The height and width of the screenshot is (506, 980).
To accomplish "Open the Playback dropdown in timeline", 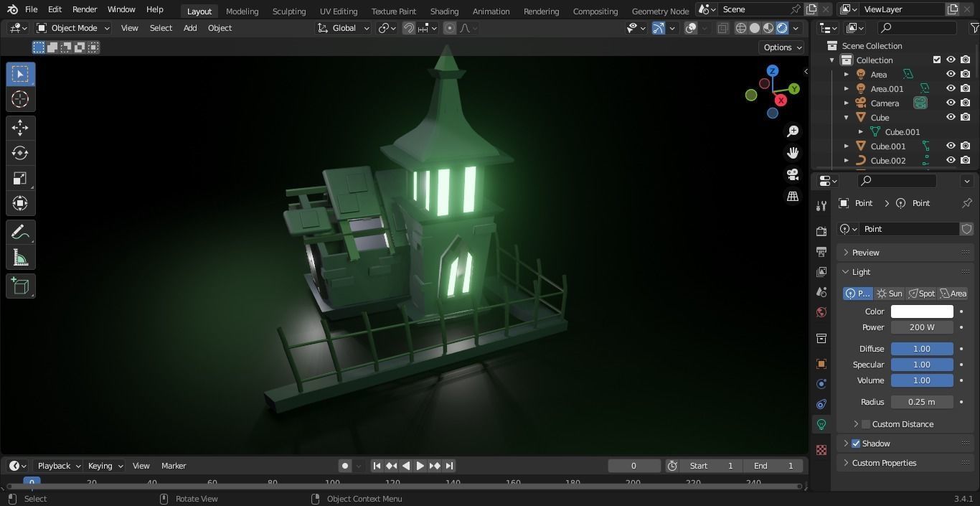I will click(x=59, y=466).
